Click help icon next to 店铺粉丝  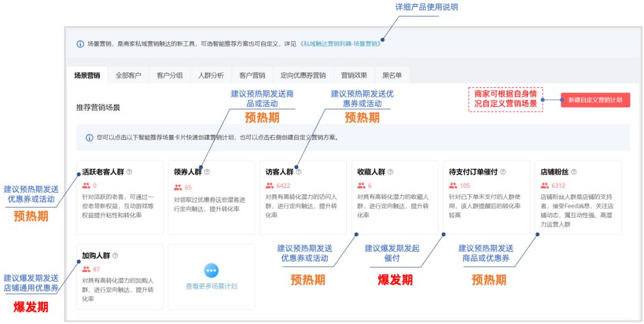coord(574,172)
